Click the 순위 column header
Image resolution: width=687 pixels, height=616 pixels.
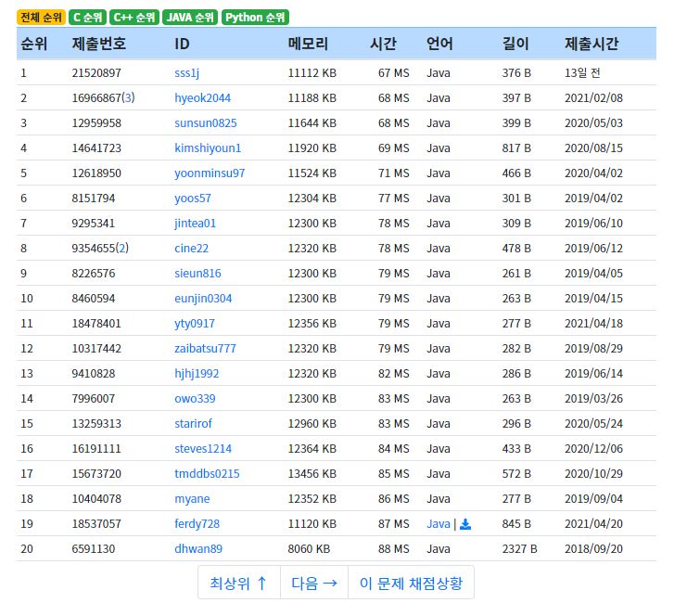click(33, 44)
